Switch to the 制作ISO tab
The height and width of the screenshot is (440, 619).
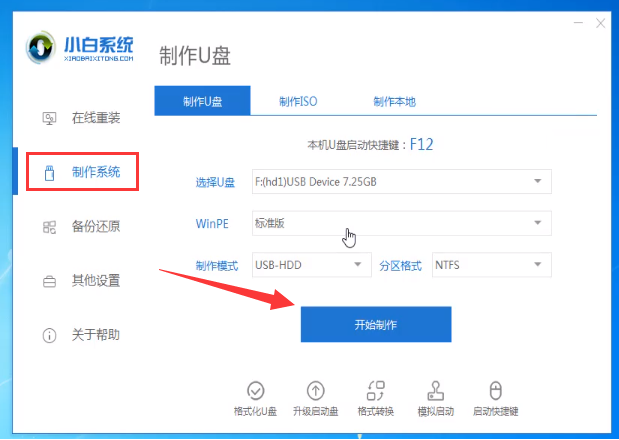pyautogui.click(x=298, y=101)
